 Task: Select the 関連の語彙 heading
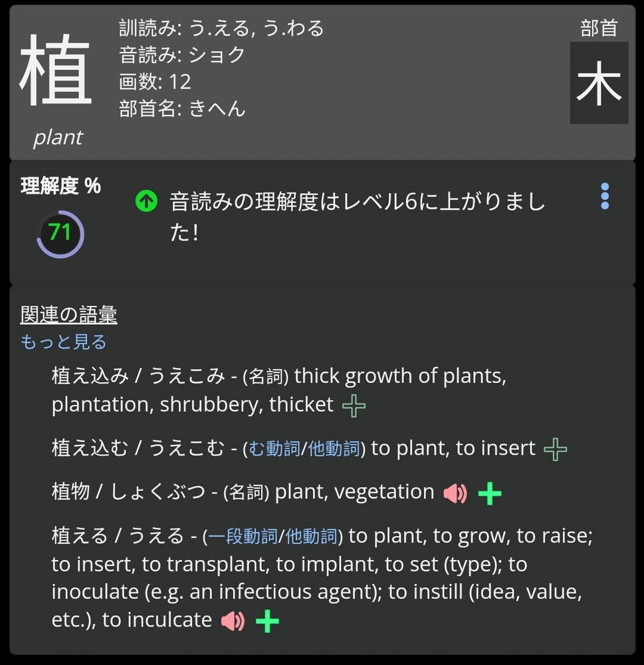(x=68, y=315)
